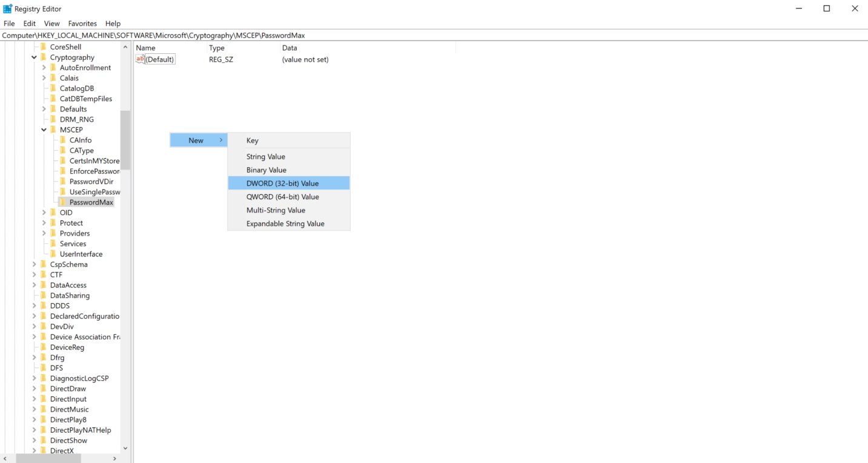Open the Favorites menu
Viewport: 868px width, 463px height.
pyautogui.click(x=82, y=23)
